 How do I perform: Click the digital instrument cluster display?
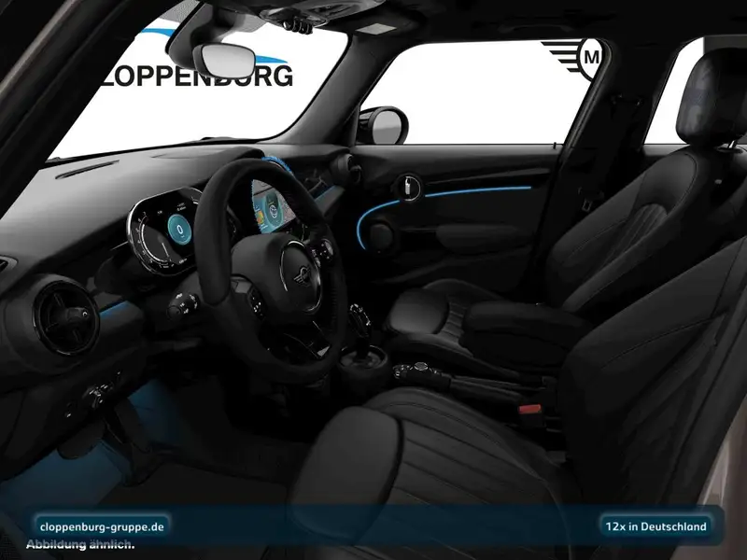coord(168,233)
